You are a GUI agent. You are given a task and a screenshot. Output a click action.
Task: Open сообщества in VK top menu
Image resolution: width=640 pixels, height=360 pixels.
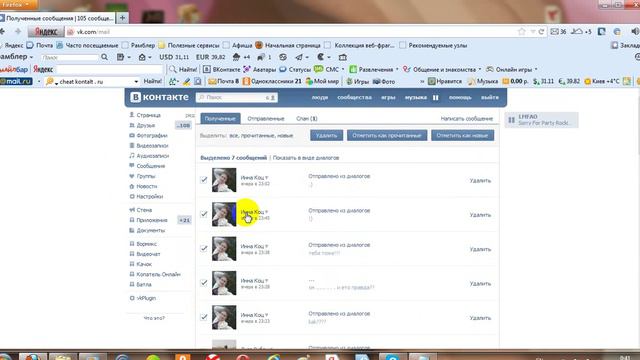tap(354, 98)
